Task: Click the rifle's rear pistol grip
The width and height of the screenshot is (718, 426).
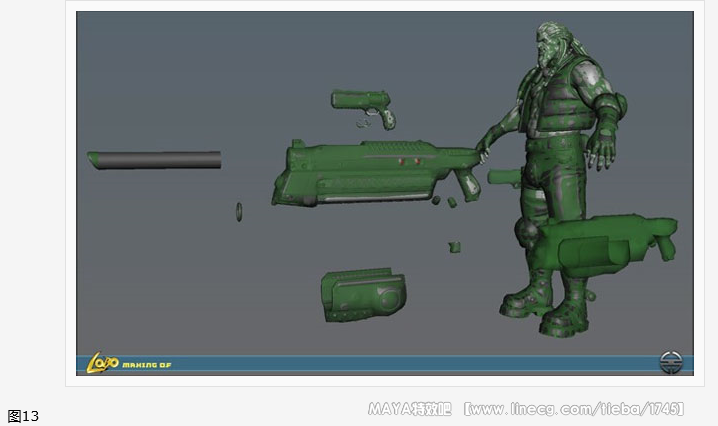Action: point(466,185)
